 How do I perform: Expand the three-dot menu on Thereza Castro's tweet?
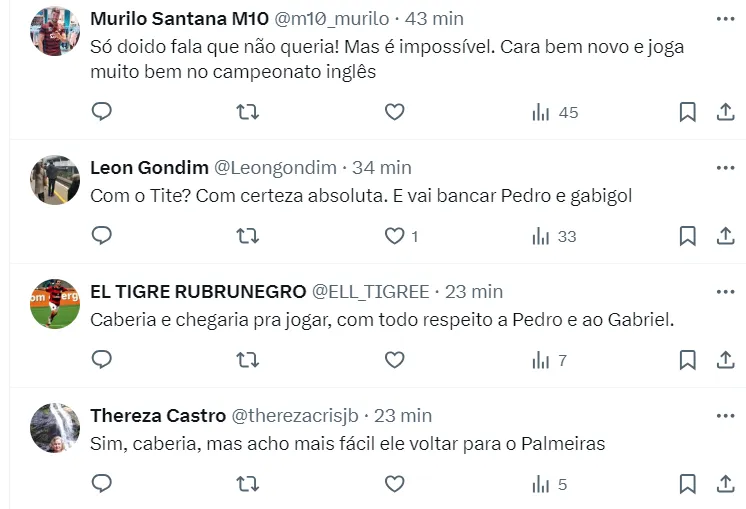tap(725, 415)
